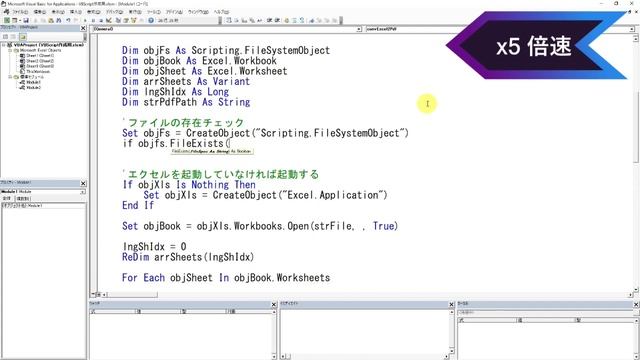The height and width of the screenshot is (360, 640).
Task: Click the Complete Word icon on Edit toolbar
Action: point(259,20)
